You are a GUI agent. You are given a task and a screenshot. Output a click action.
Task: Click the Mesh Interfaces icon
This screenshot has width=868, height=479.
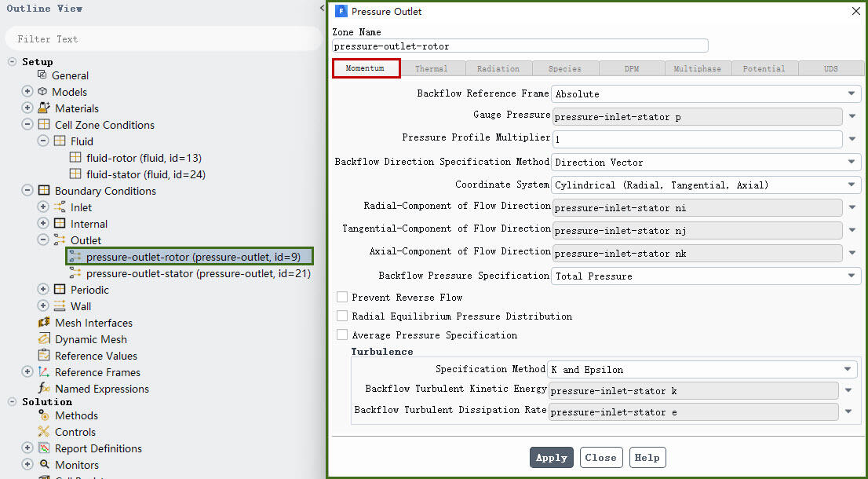44,323
